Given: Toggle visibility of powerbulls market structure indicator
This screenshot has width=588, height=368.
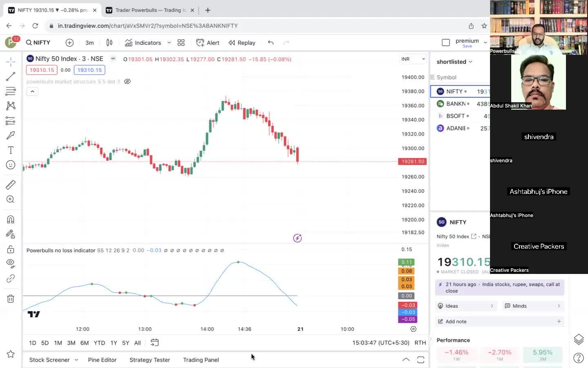Looking at the screenshot, I should [127, 81].
